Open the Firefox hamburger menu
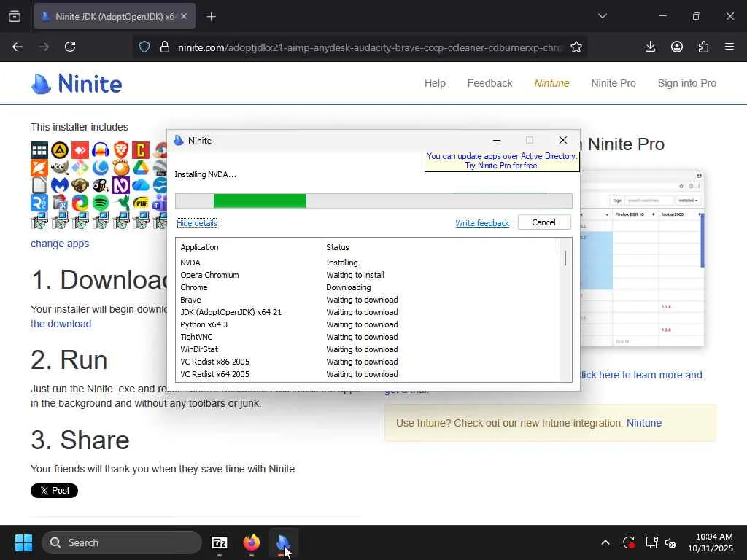The height and width of the screenshot is (560, 747). 729,47
